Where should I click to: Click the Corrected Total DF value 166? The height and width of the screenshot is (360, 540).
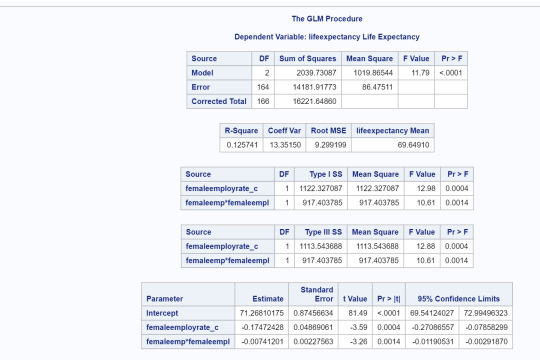pyautogui.click(x=263, y=102)
